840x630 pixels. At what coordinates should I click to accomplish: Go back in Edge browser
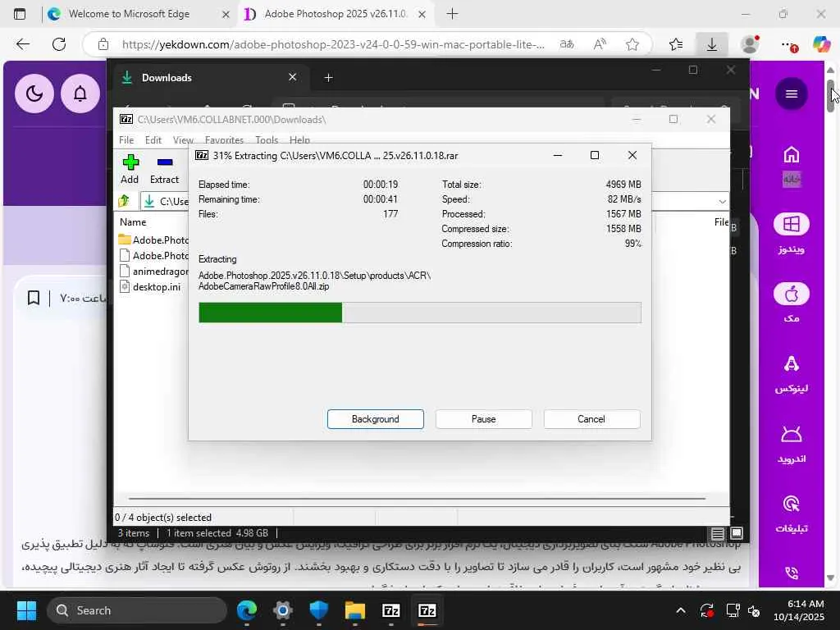(22, 44)
